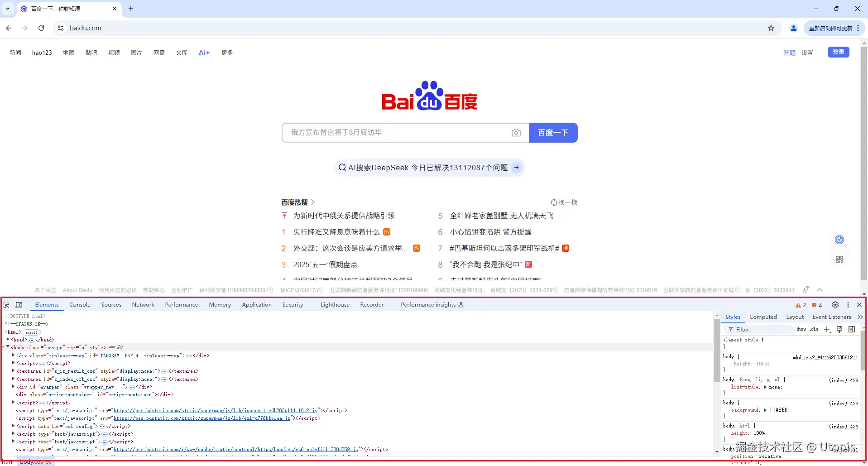Open the Event Listeners tab
This screenshot has width=868, height=466.
click(x=832, y=317)
